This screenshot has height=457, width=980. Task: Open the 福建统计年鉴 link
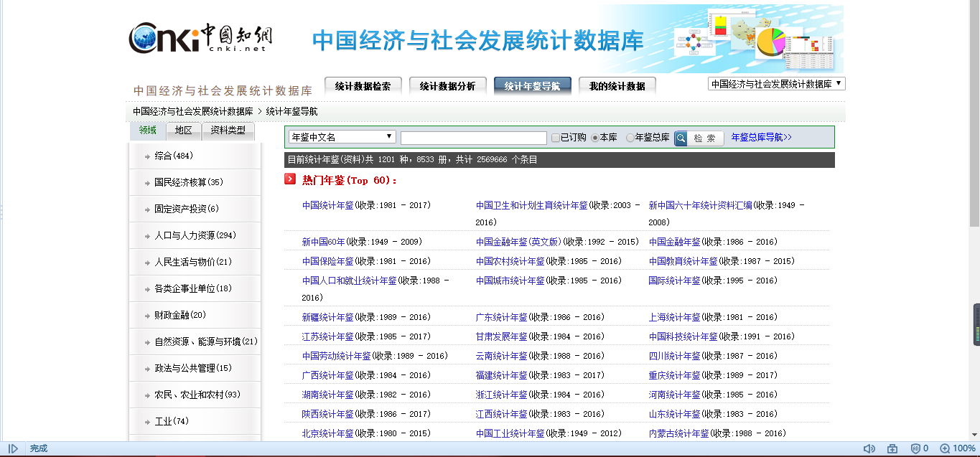click(x=502, y=375)
